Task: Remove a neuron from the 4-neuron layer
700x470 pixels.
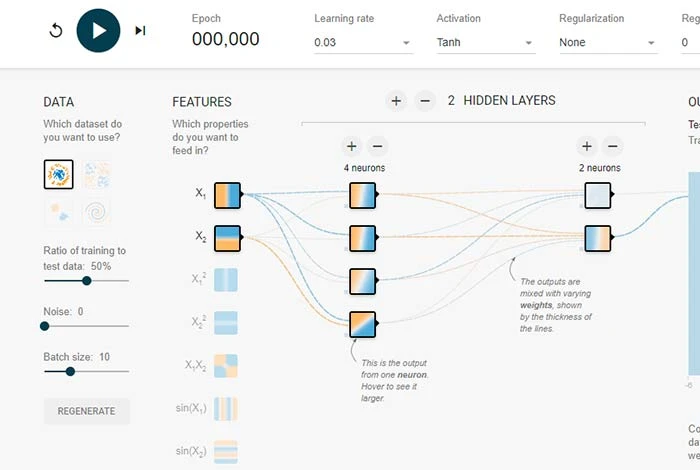Action: [x=376, y=145]
